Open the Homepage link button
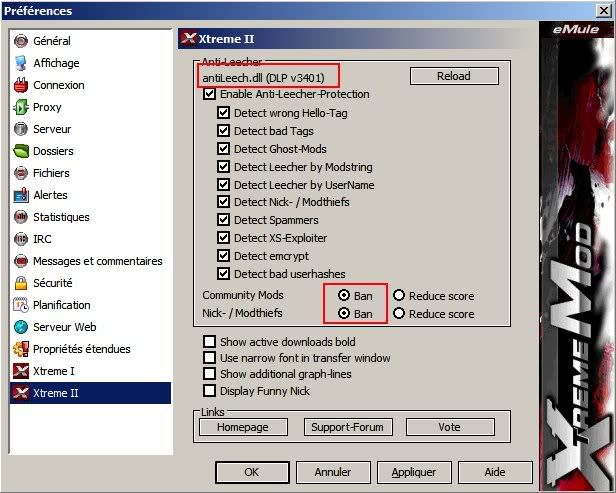The height and width of the screenshot is (493, 616). click(x=243, y=427)
